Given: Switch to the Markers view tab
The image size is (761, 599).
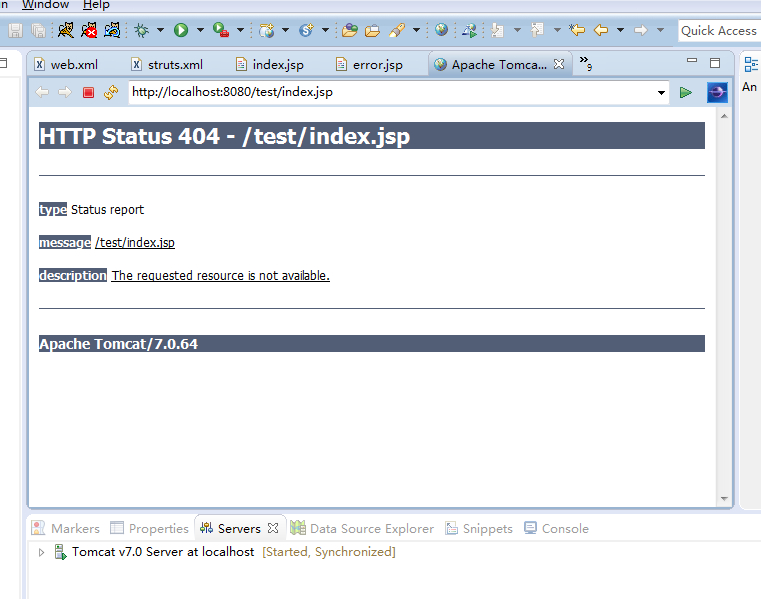Looking at the screenshot, I should tap(66, 528).
